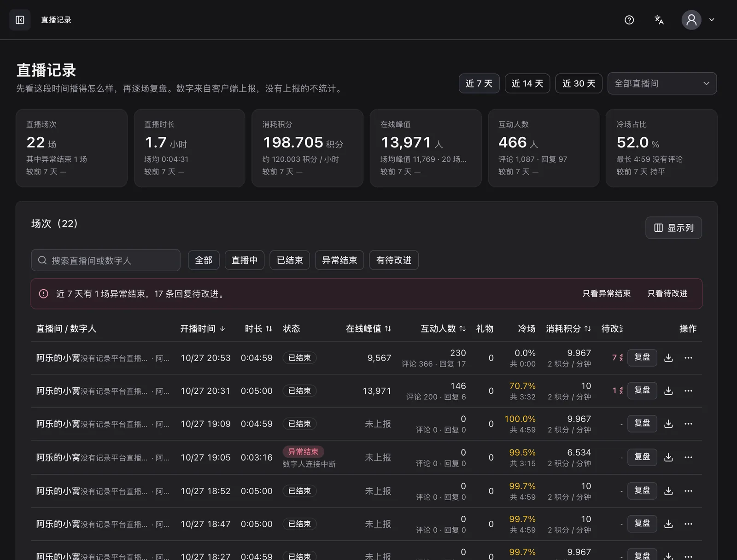Select the 近 30 天 range
This screenshot has height=560, width=737.
click(579, 83)
